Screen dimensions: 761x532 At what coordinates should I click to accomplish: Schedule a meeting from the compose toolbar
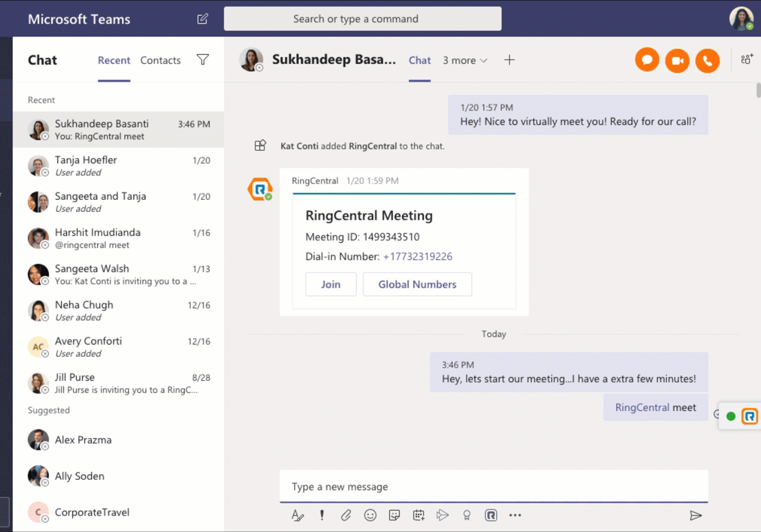point(419,515)
